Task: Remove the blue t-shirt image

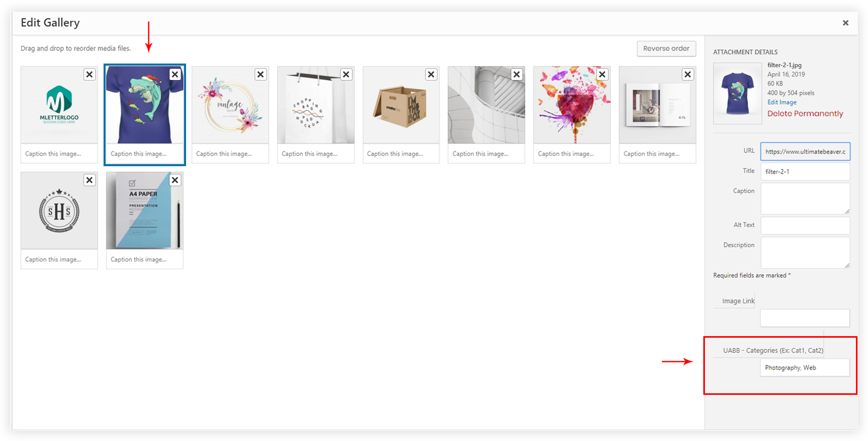Action: tap(175, 74)
